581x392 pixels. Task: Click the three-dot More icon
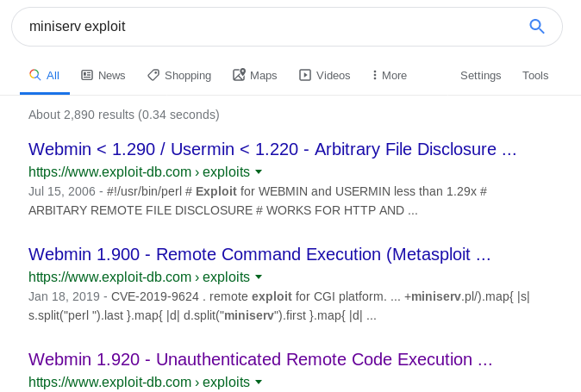click(x=375, y=75)
